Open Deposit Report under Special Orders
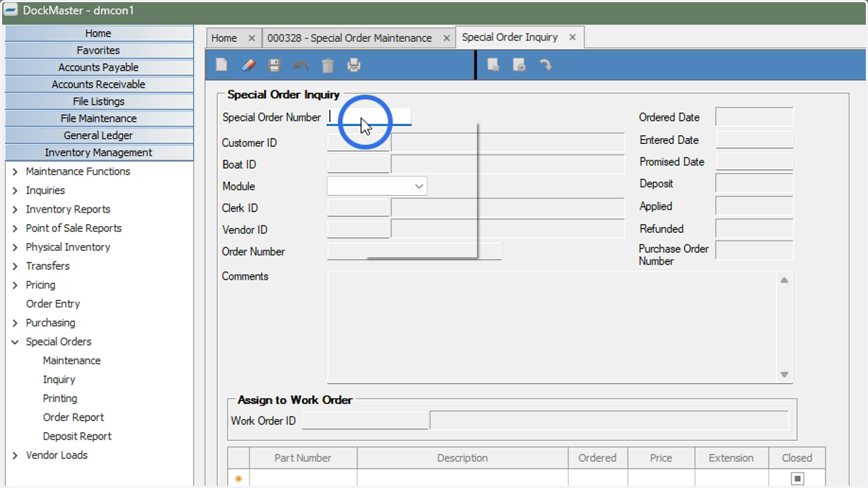 click(77, 437)
